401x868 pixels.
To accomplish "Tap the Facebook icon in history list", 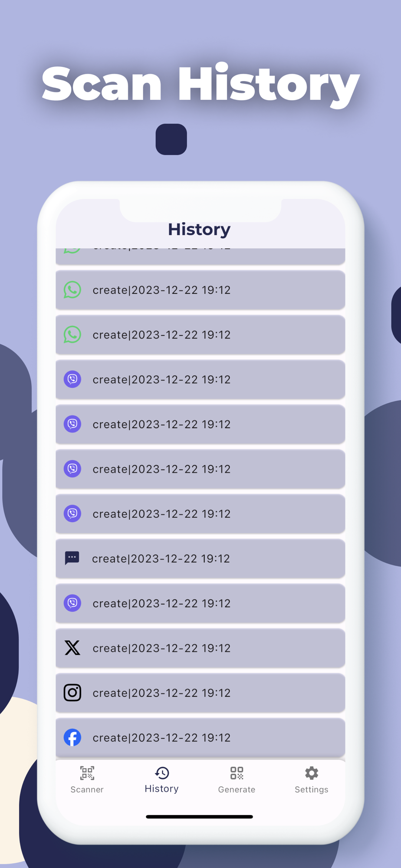I will (x=72, y=737).
